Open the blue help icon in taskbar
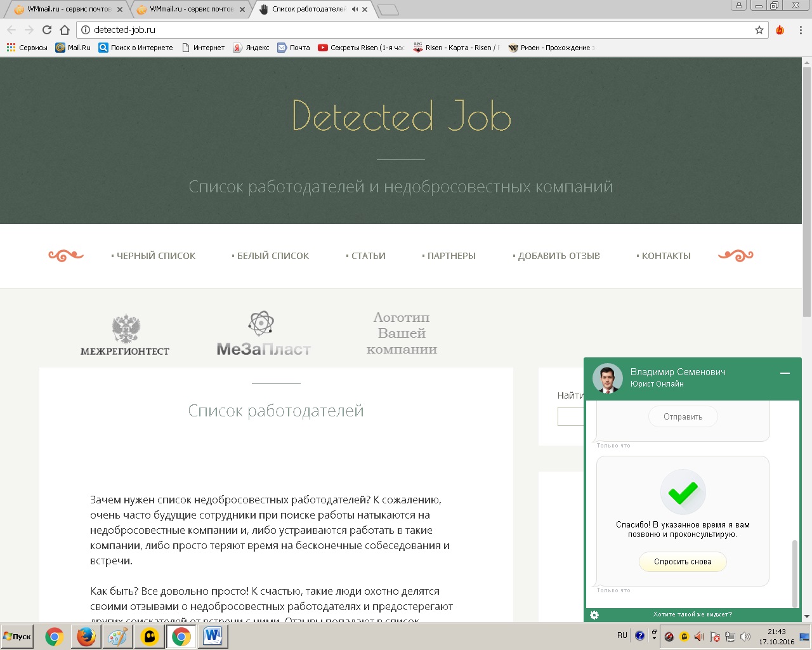The height and width of the screenshot is (650, 812). tap(639, 635)
